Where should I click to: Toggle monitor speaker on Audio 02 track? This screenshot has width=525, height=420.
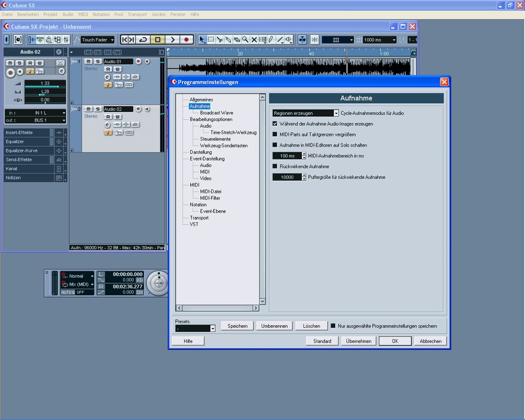(147, 109)
